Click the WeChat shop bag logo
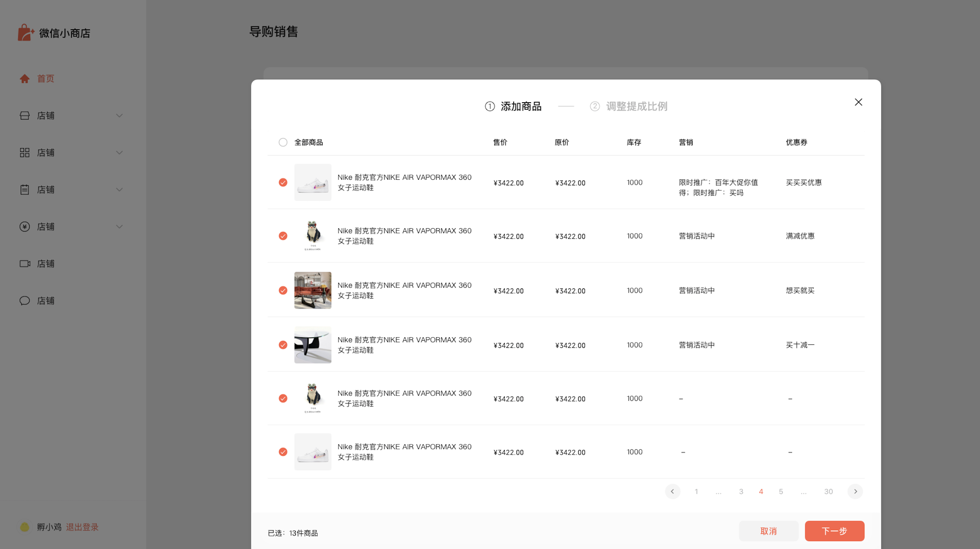 26,33
